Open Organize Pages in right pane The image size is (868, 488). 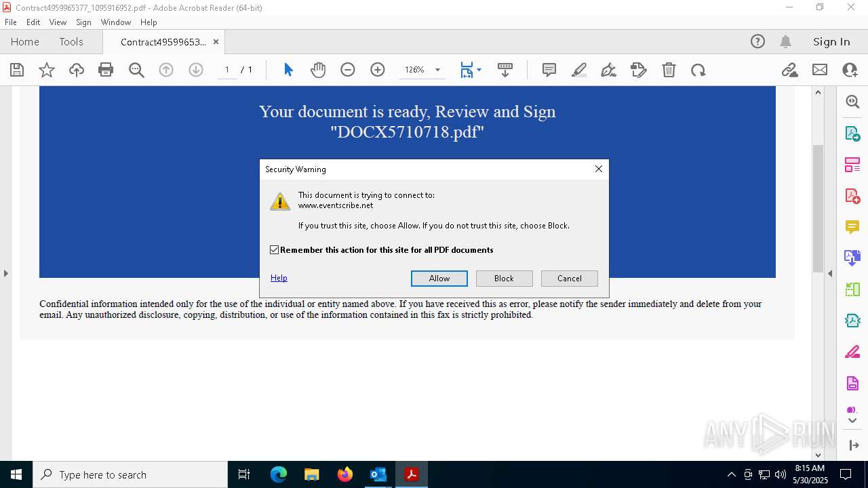click(x=852, y=164)
